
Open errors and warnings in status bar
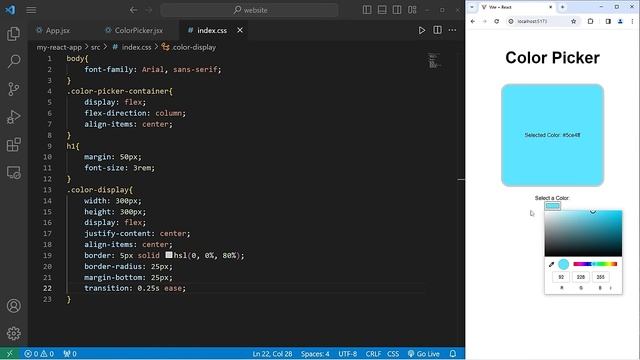click(39, 353)
